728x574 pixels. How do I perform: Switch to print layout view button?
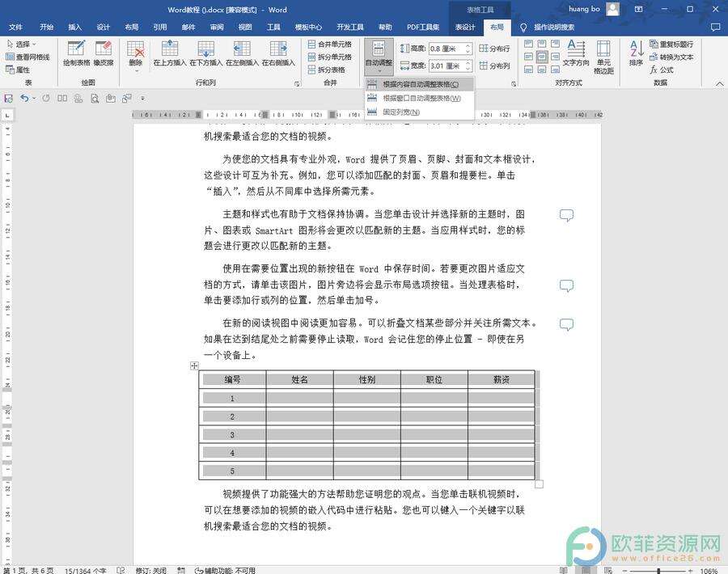tap(586, 570)
